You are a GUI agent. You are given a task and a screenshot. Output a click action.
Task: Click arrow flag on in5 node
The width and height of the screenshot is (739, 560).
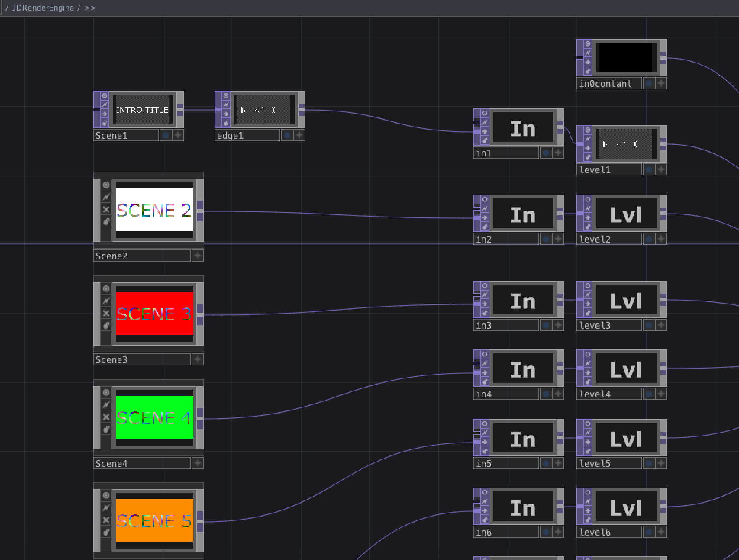click(485, 442)
